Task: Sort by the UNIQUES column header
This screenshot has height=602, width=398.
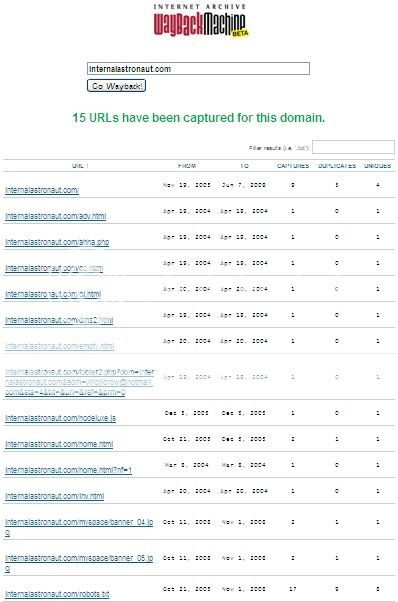Action: pos(378,166)
